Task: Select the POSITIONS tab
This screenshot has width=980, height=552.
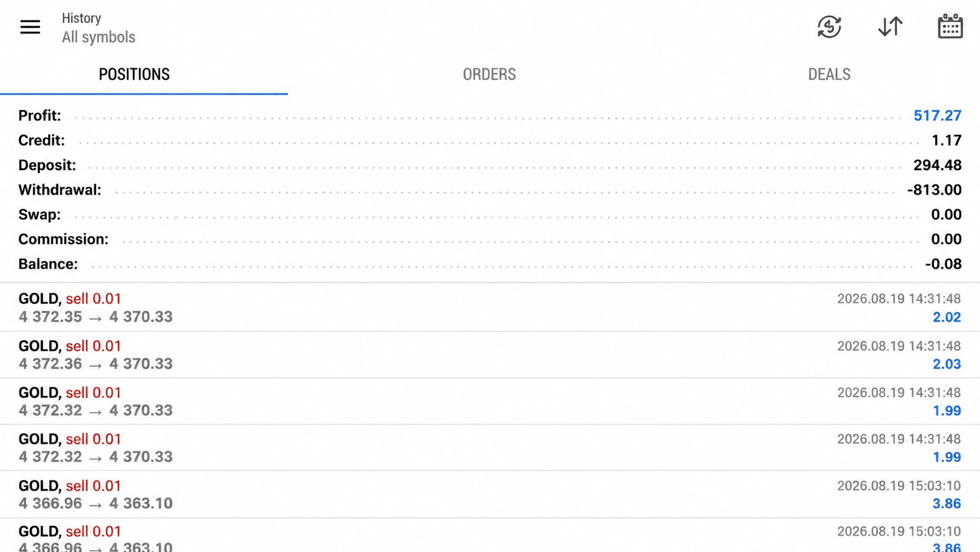Action: tap(134, 74)
